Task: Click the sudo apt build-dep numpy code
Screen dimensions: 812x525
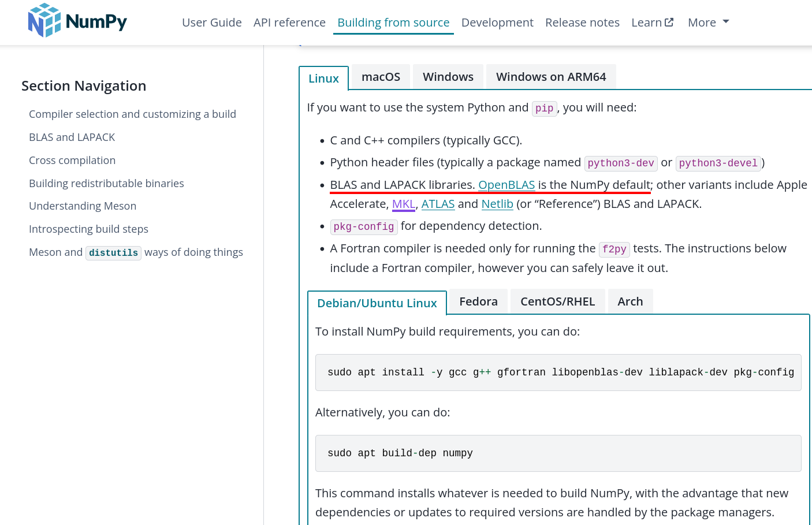Action: point(558,453)
